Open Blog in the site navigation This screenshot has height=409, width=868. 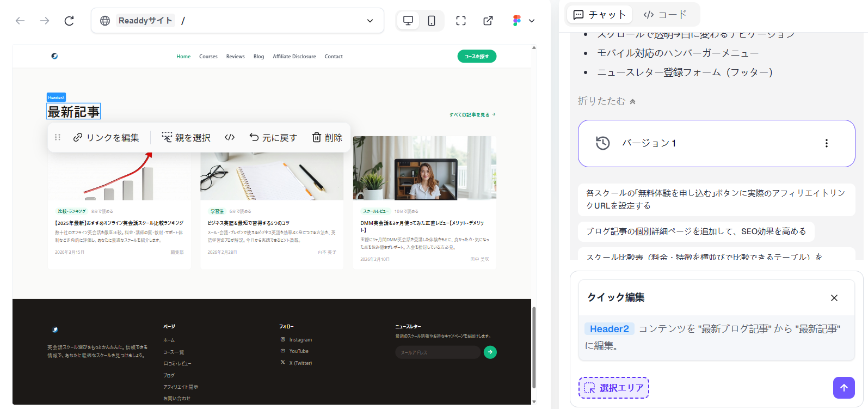click(258, 57)
